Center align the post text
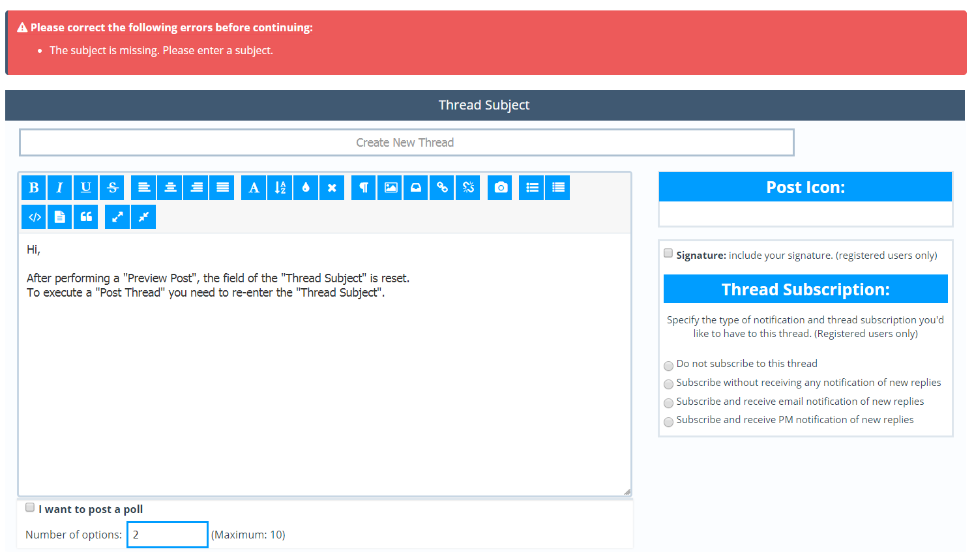This screenshot has height=560, width=974. [x=170, y=188]
